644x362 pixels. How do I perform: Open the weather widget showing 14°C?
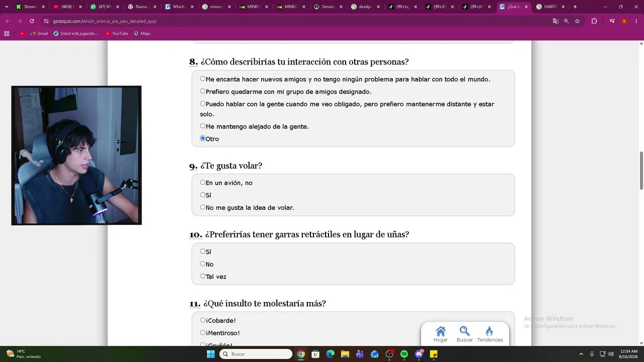click(x=23, y=354)
